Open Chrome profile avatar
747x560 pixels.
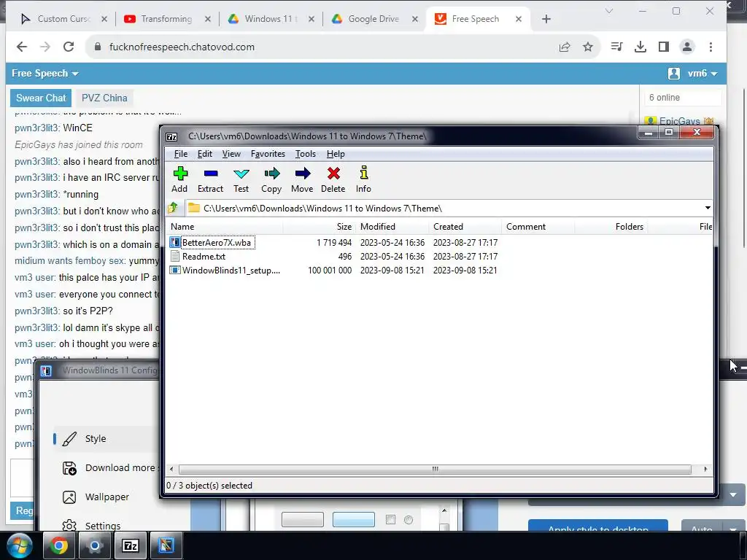click(687, 47)
